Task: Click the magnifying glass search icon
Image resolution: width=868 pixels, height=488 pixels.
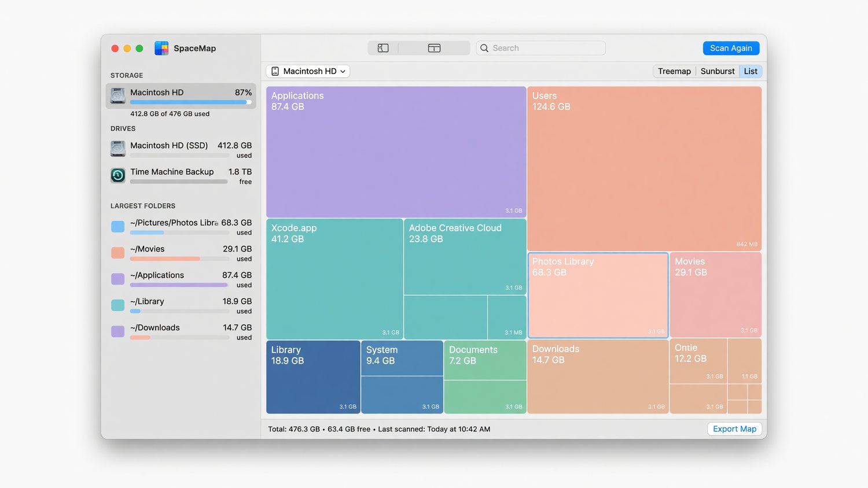Action: coord(484,48)
